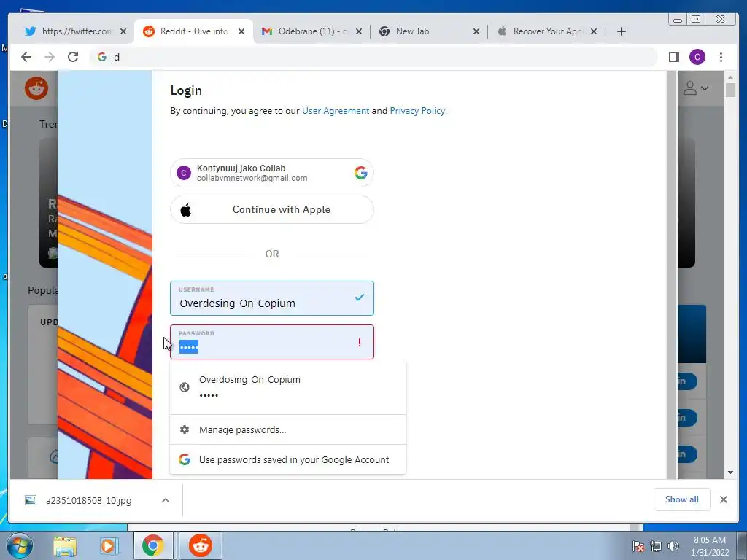Close the Twitter tab
Screen dimensions: 747x560
click(123, 31)
